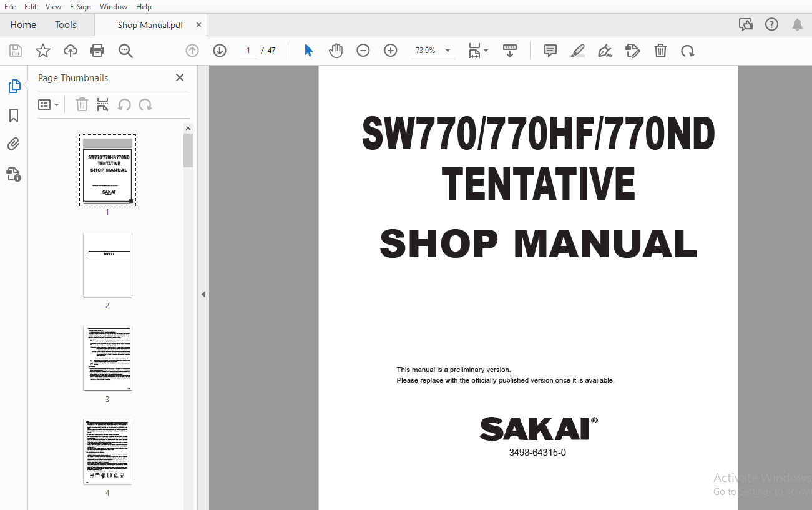
Task: Click the Save file icon
Action: [x=16, y=51]
